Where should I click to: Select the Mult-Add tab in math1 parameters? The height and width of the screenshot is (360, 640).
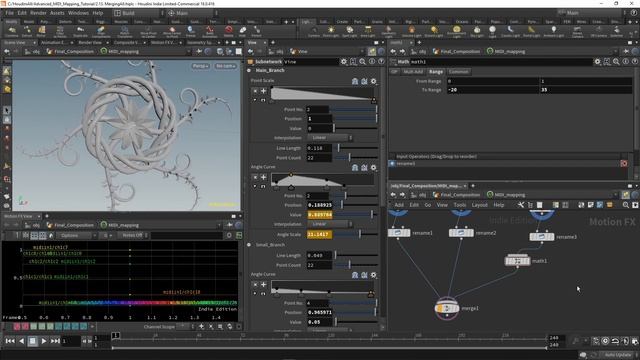(x=413, y=71)
